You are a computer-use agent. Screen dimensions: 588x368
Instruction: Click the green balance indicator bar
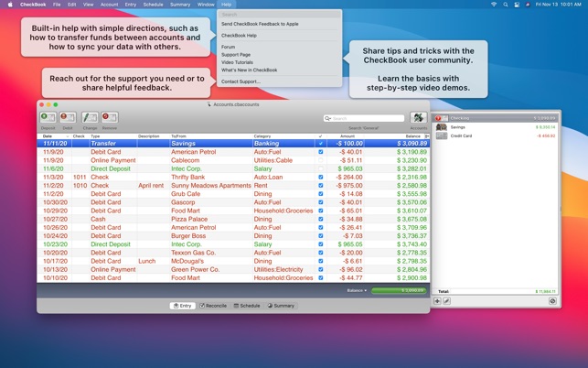tap(399, 290)
